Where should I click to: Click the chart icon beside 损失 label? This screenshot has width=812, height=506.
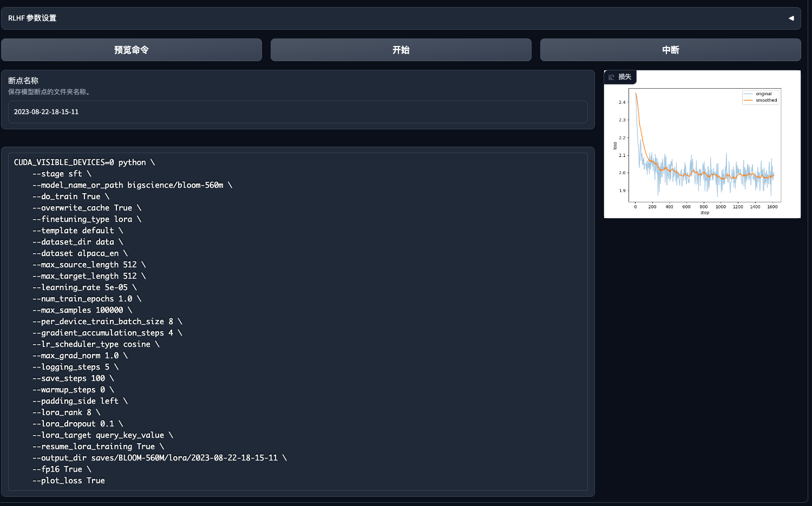pyautogui.click(x=612, y=77)
